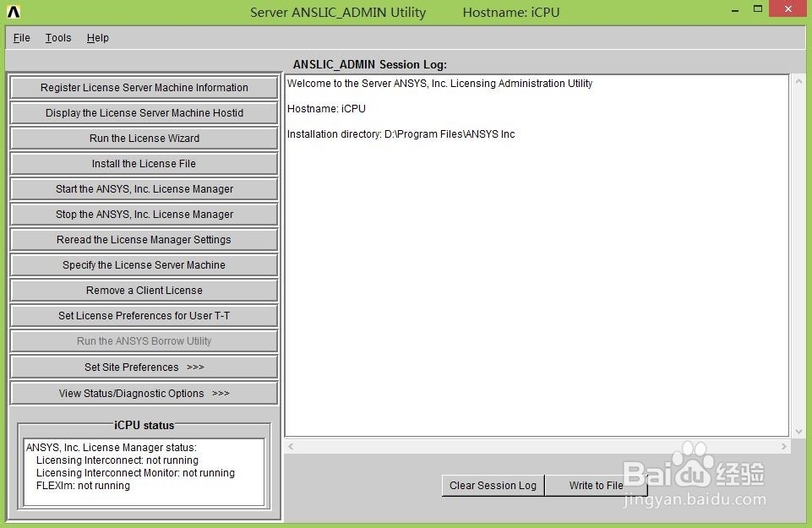812x528 pixels.
Task: Expand Set Site Preferences options
Action: coord(144,367)
